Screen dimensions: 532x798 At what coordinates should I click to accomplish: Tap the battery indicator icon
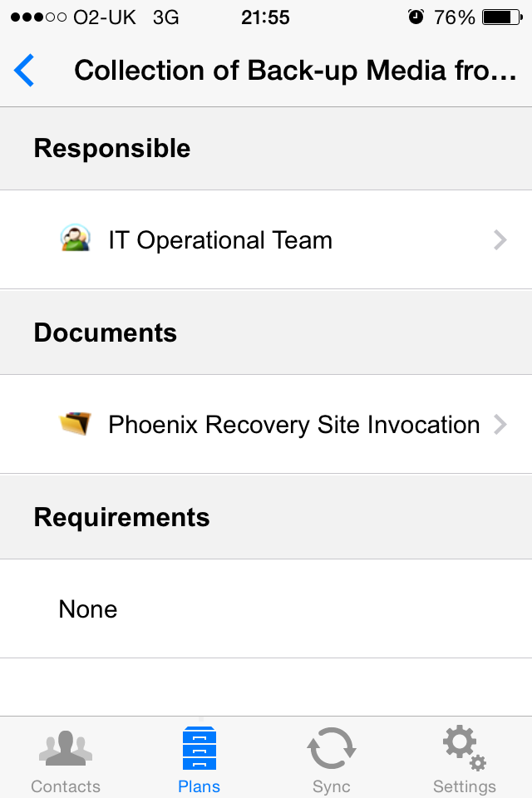502,17
